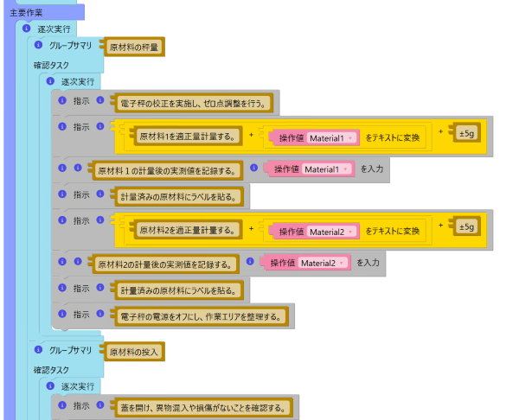Click info icon beside first グループサマリ

pos(38,46)
